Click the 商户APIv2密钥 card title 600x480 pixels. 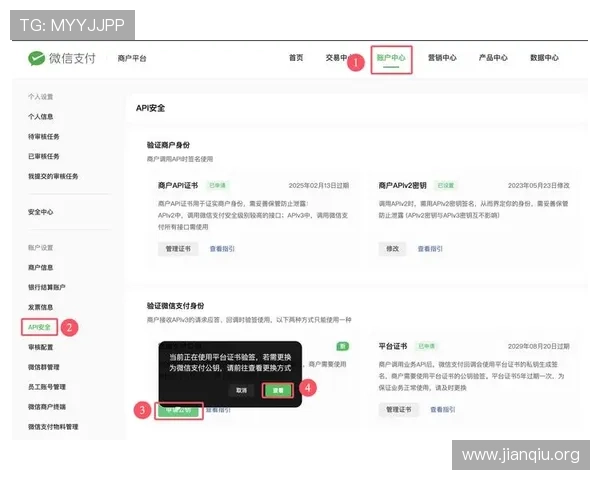403,186
